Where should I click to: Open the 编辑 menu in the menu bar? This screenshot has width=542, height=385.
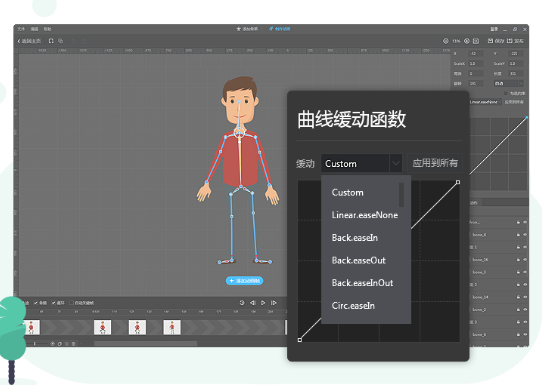click(x=35, y=29)
